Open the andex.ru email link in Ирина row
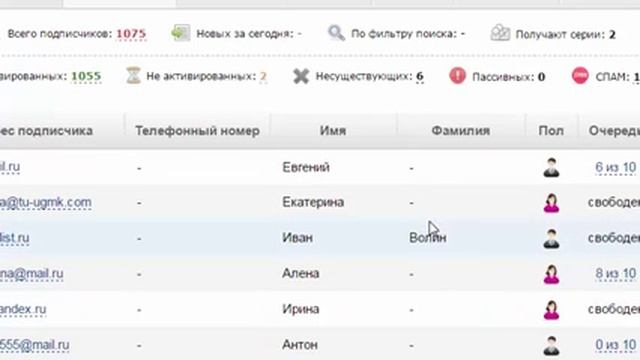The image size is (640, 360). pyautogui.click(x=23, y=309)
